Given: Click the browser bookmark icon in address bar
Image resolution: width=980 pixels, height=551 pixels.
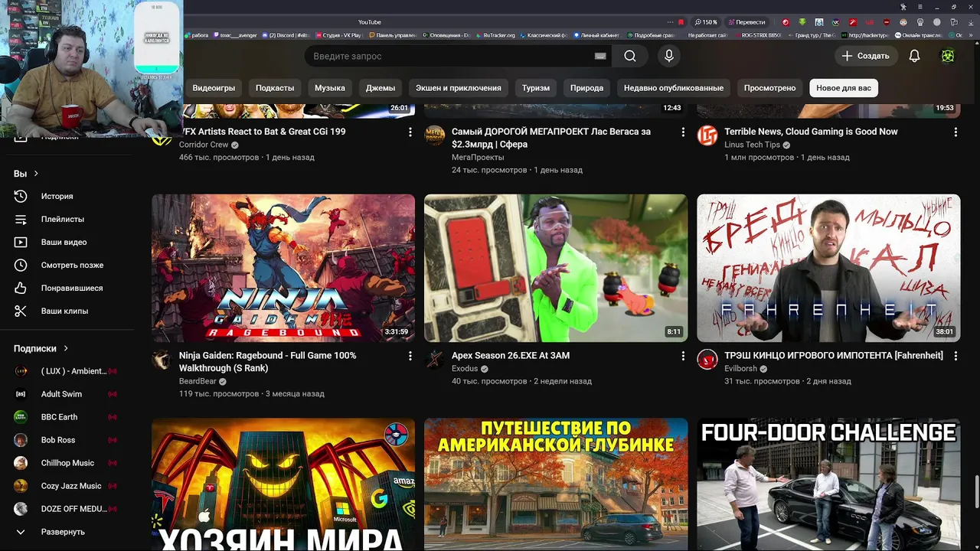Looking at the screenshot, I should (681, 22).
